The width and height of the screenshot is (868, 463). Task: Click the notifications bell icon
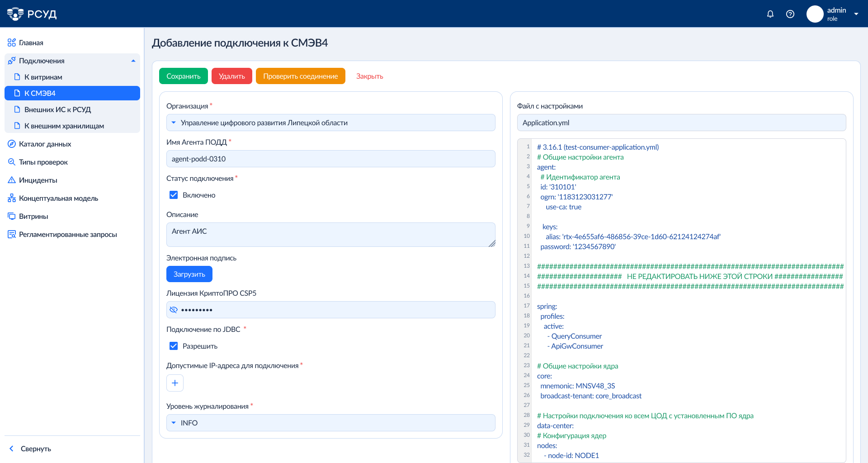click(770, 14)
